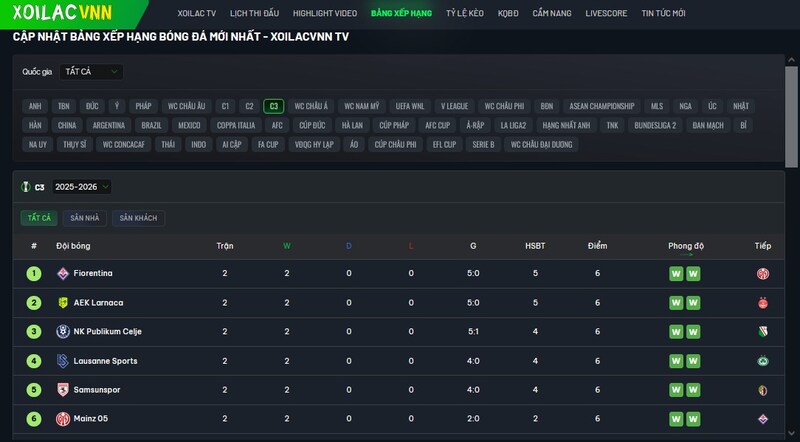Choose the ASEAN CHAMPIONSHIP league button
Image resolution: width=800 pixels, height=442 pixels.
click(x=601, y=106)
